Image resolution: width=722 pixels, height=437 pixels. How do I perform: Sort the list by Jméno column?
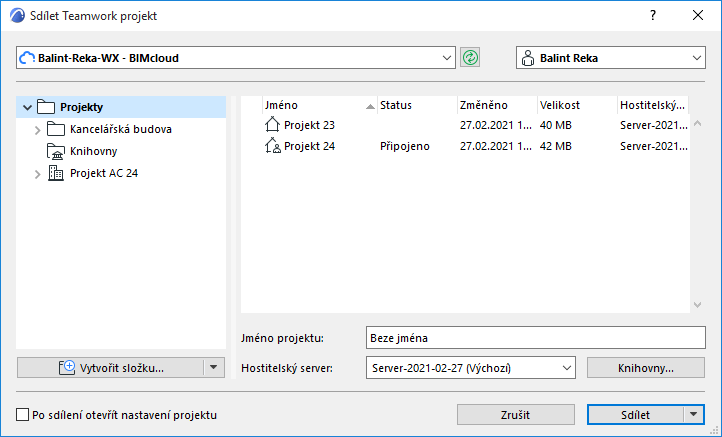tap(320, 105)
